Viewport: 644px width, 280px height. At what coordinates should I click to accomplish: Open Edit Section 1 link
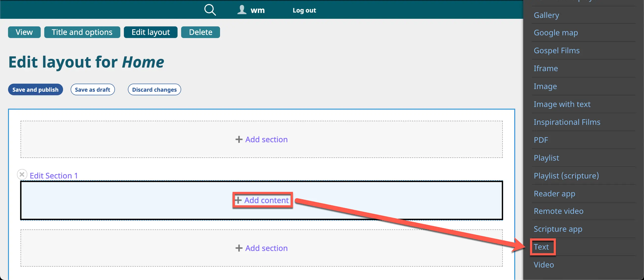click(x=54, y=175)
